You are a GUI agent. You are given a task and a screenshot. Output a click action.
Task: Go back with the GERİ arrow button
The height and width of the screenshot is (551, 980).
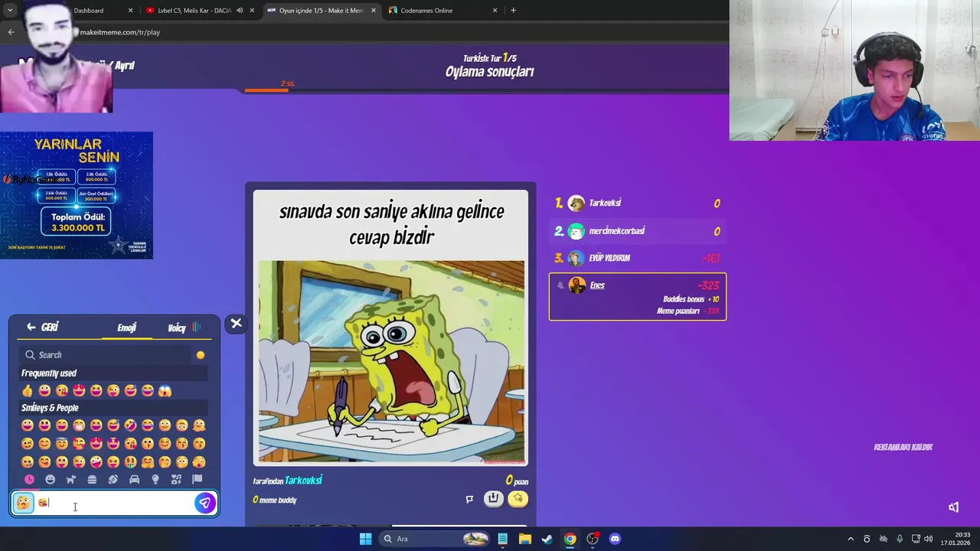[x=42, y=327]
